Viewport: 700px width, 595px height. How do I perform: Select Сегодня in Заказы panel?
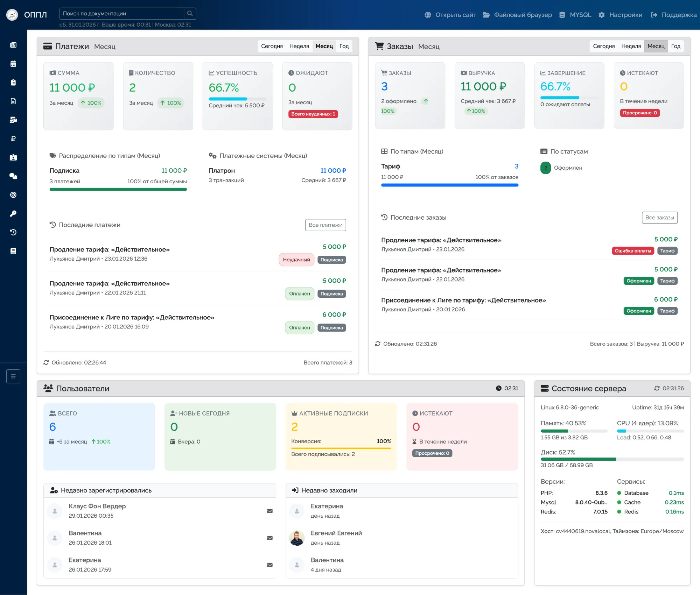[603, 46]
